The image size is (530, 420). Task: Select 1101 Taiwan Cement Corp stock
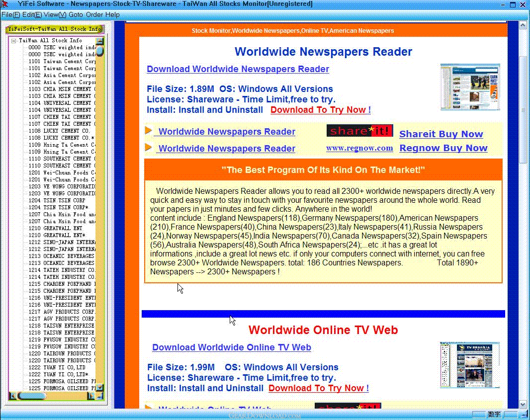click(x=62, y=62)
